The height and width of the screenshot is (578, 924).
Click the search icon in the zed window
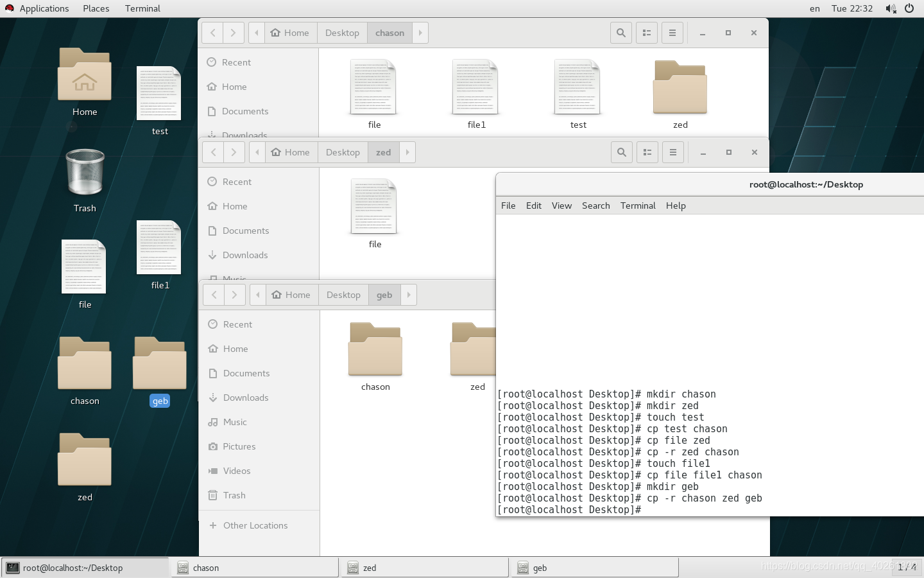coord(621,152)
